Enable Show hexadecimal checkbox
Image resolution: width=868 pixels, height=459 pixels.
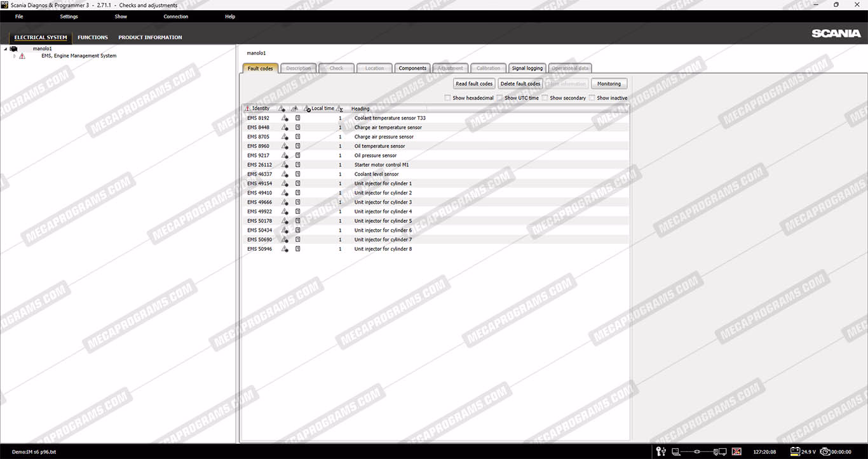pos(448,98)
